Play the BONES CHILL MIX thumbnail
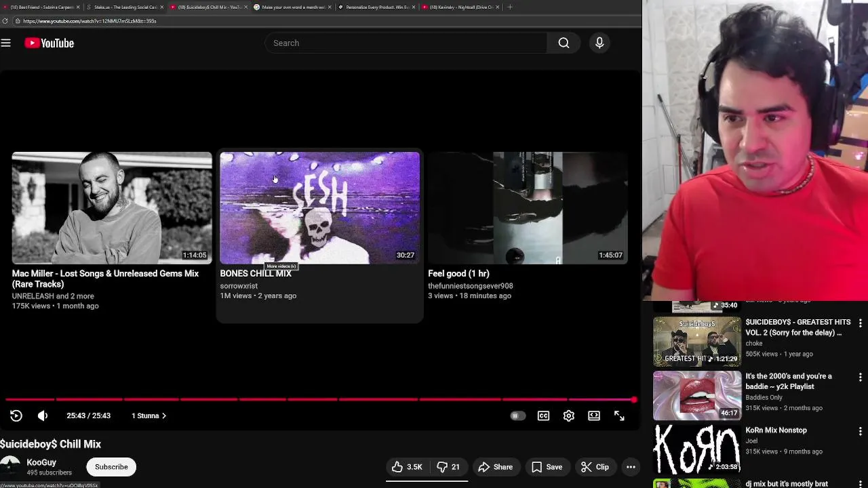Viewport: 868px width, 488px height. pyautogui.click(x=319, y=208)
